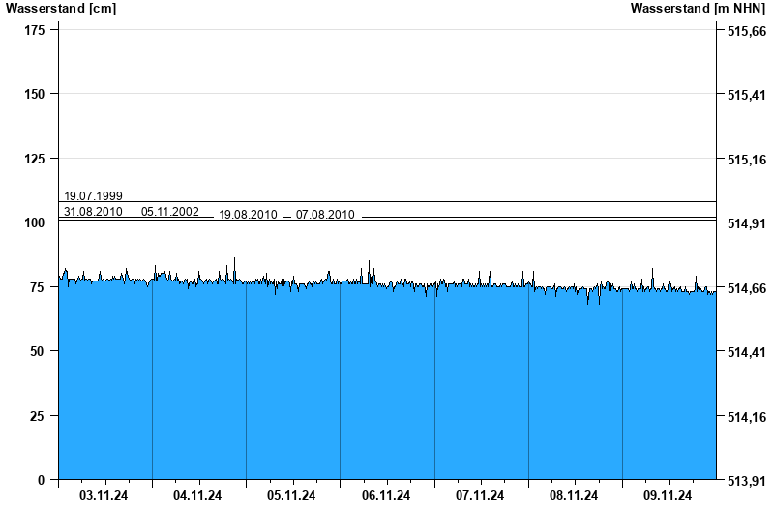The height and width of the screenshot is (532, 774).
Task: Click the 513,91 value on right axis
Action: (x=746, y=481)
